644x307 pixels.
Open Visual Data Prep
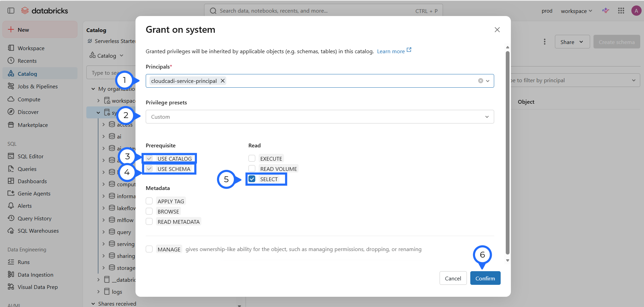tap(40, 287)
